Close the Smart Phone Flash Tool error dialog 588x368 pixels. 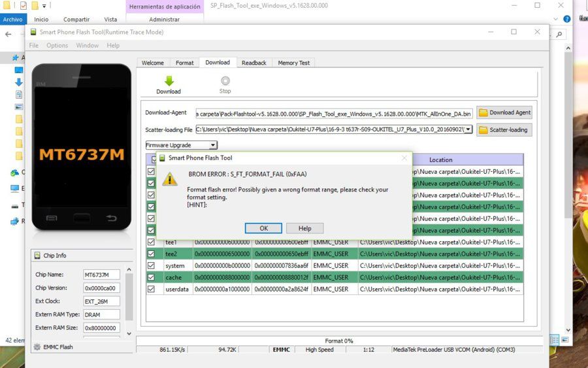404,158
